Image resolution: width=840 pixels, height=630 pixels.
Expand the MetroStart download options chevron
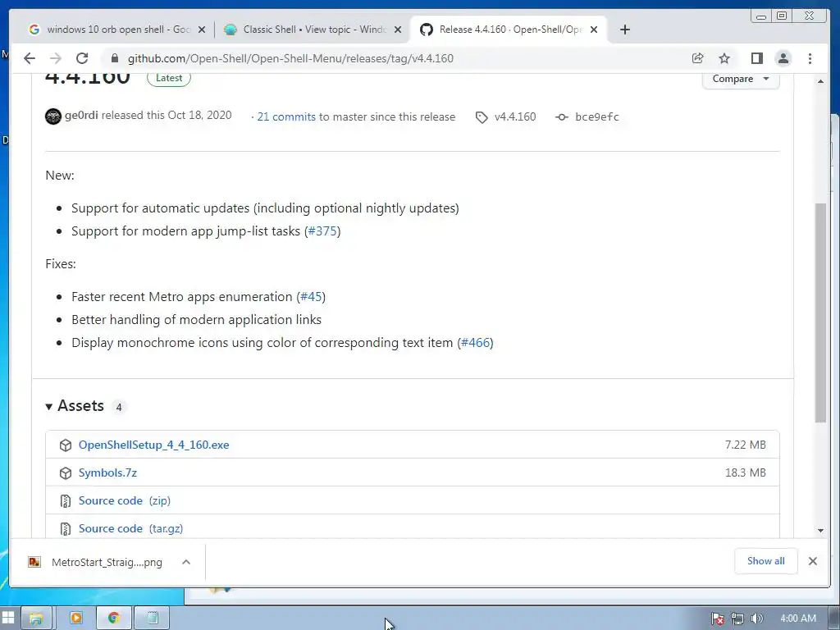point(186,562)
